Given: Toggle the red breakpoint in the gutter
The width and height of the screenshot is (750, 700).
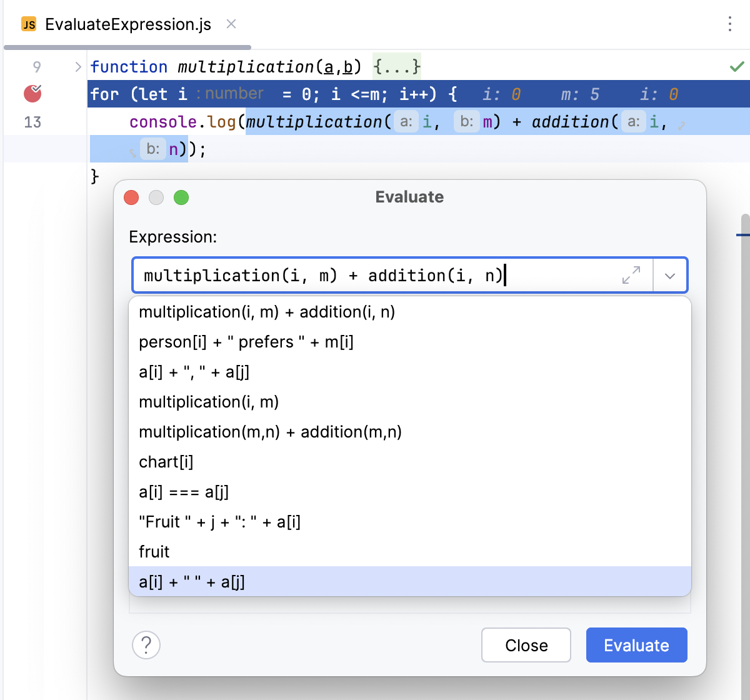Looking at the screenshot, I should pyautogui.click(x=32, y=94).
